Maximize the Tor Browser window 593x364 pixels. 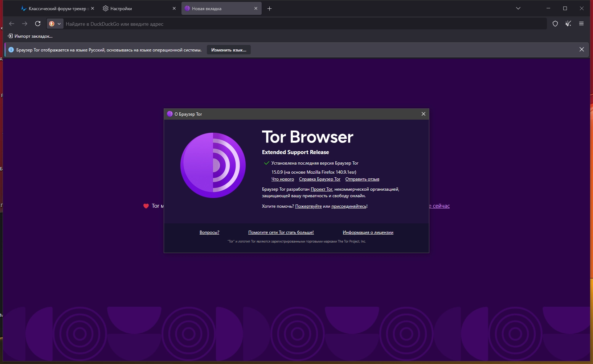[565, 8]
